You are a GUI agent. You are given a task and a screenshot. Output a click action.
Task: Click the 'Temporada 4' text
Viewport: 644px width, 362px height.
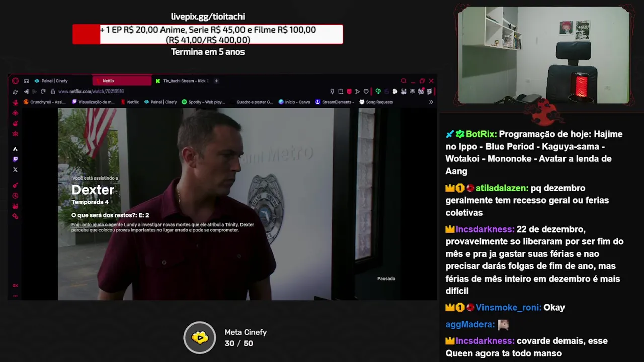point(90,202)
